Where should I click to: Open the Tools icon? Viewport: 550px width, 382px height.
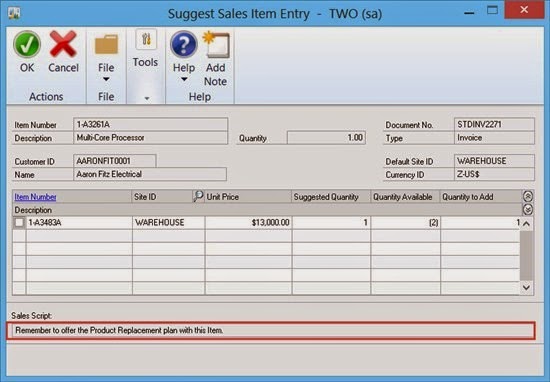coord(146,40)
